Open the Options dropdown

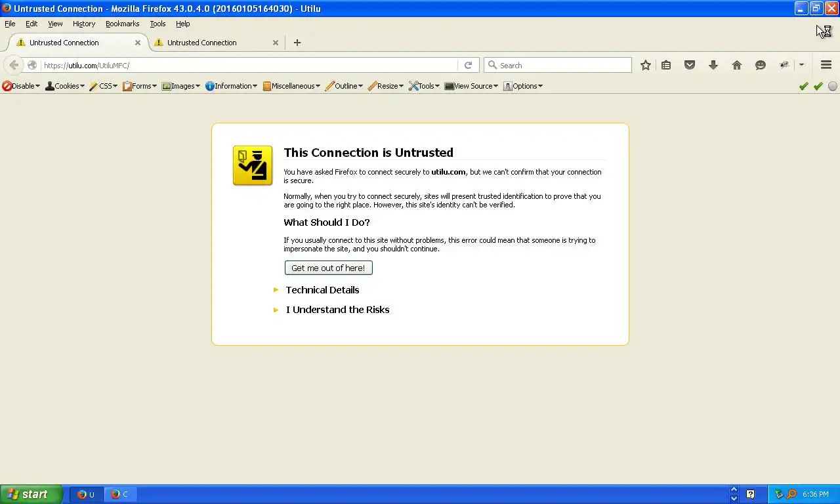pos(523,86)
